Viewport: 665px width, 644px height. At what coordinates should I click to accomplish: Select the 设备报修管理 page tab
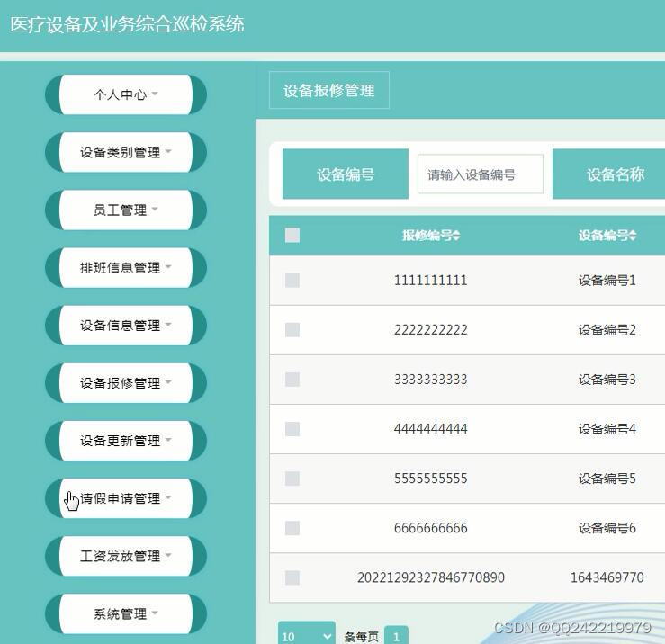pos(329,90)
